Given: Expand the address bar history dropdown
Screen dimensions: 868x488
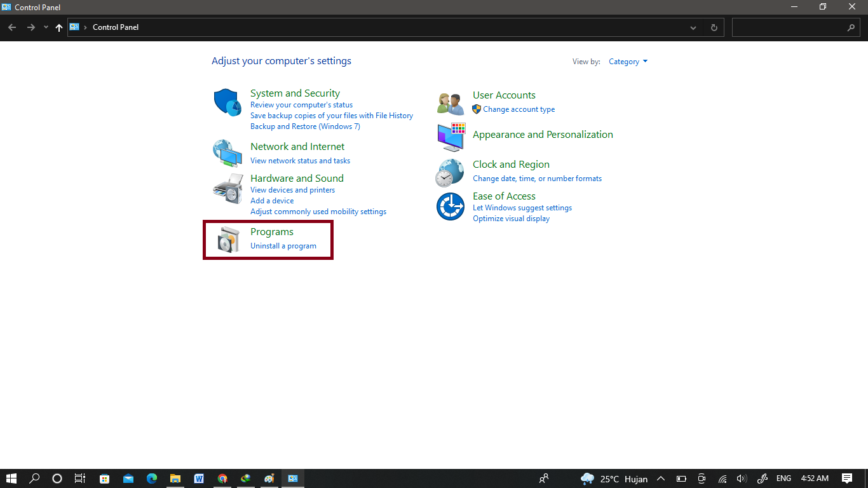Looking at the screenshot, I should coord(693,27).
